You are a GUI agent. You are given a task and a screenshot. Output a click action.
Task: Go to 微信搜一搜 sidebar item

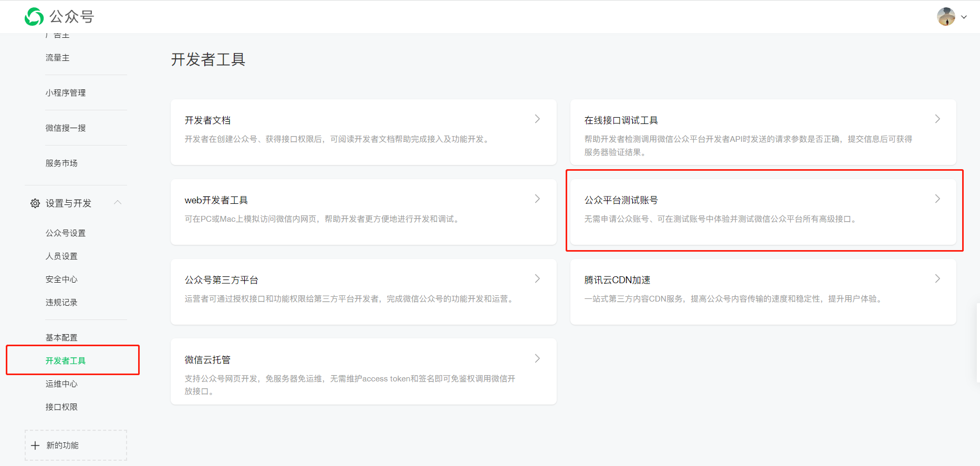[x=66, y=128]
